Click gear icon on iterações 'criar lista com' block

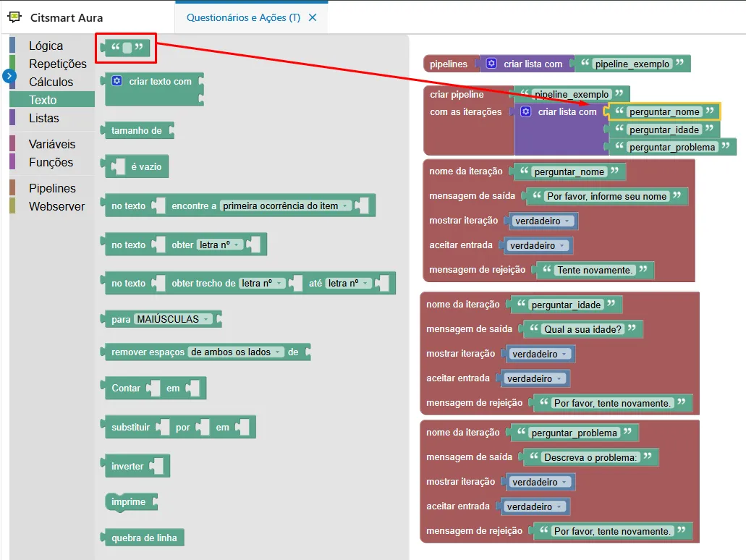(526, 111)
